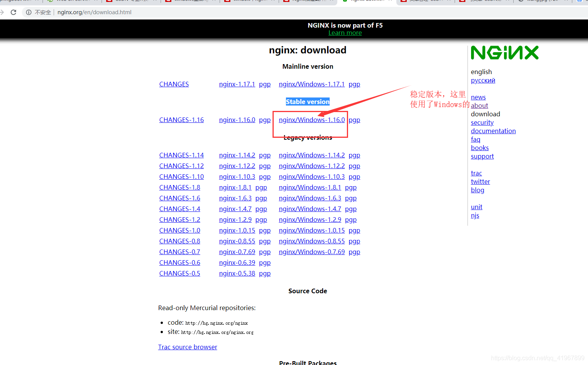Open the documentation sidebar link

point(493,131)
